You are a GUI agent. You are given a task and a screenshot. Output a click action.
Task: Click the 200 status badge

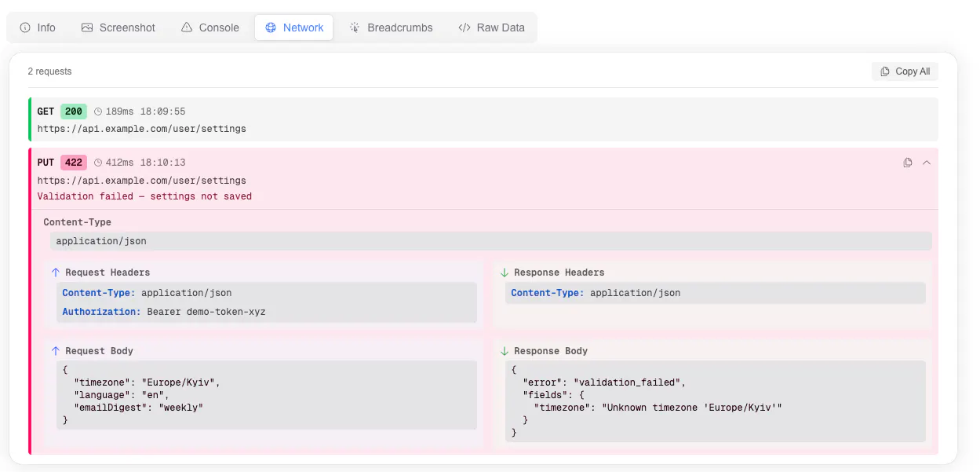click(x=74, y=112)
